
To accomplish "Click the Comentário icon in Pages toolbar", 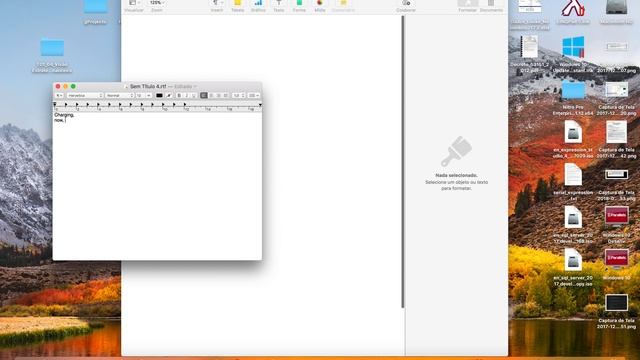I will coord(343,3).
